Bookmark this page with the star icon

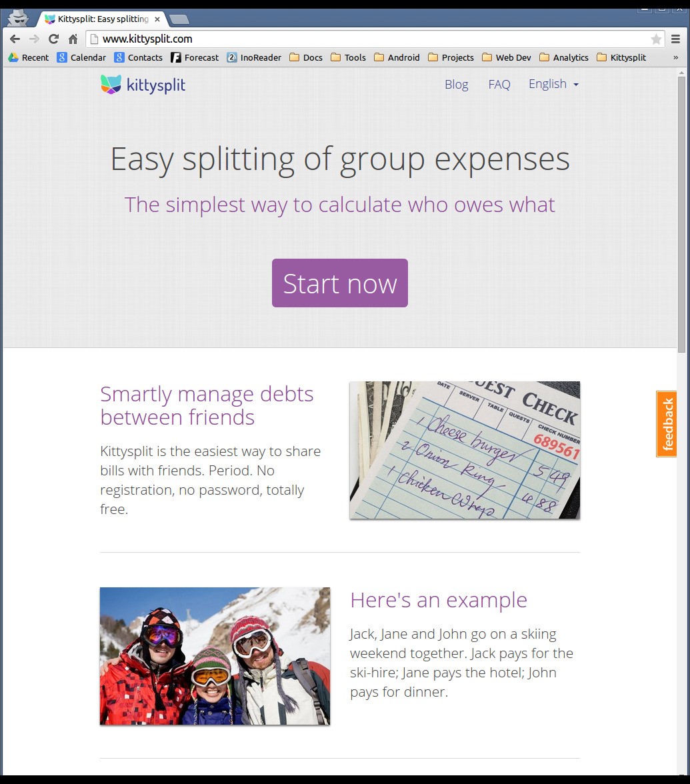click(656, 39)
